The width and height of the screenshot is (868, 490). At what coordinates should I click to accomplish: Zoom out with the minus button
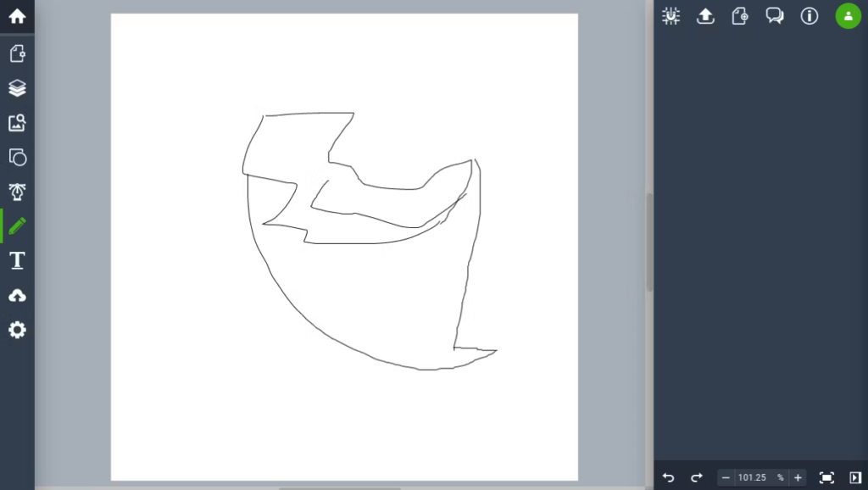[726, 477]
